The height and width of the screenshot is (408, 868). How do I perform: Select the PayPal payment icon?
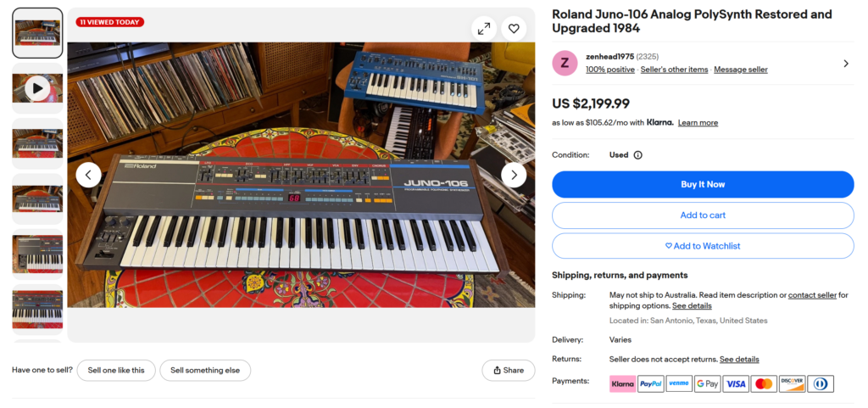pos(650,384)
